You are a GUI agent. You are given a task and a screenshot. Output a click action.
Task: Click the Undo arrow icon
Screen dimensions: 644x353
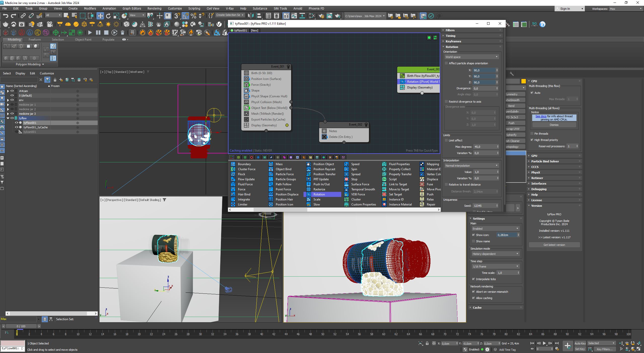point(5,16)
